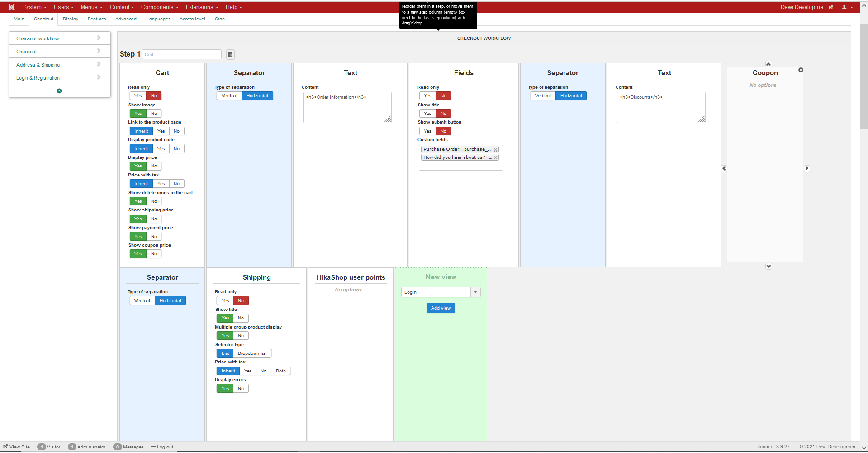Delete Step 1 with the trash icon
This screenshot has width=868, height=453.
(x=230, y=55)
